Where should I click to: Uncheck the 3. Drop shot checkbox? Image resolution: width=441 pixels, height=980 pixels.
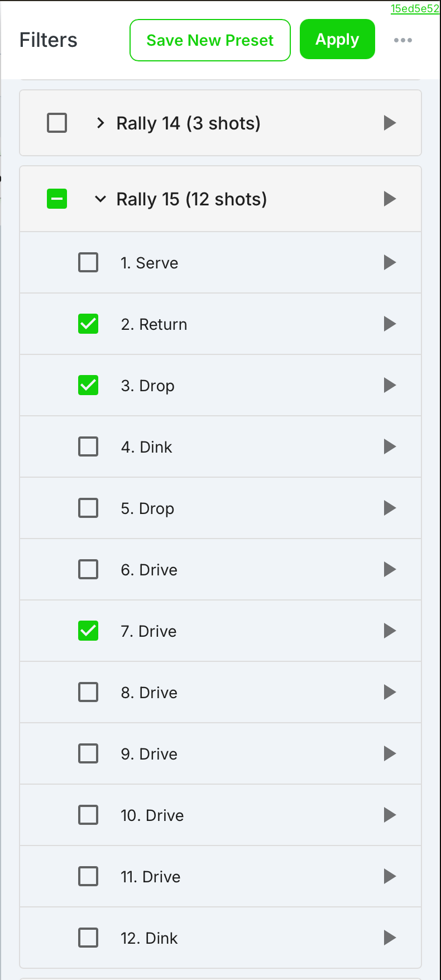88,385
